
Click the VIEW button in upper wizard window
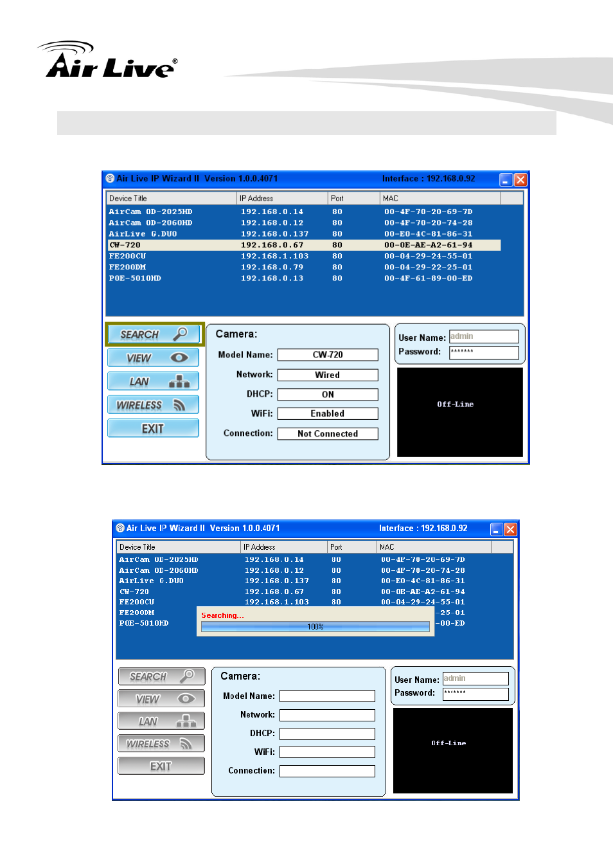(153, 358)
